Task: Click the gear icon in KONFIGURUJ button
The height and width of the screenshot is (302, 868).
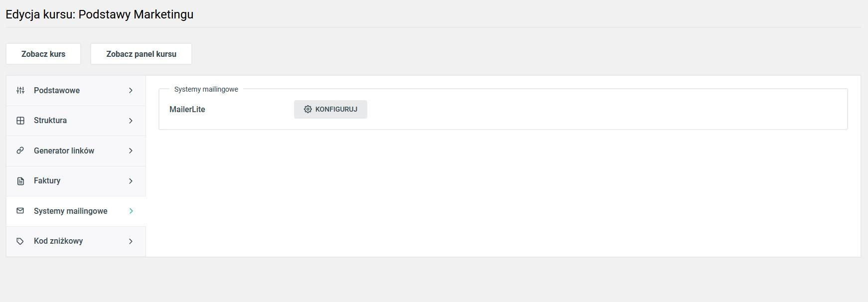Action: click(308, 109)
